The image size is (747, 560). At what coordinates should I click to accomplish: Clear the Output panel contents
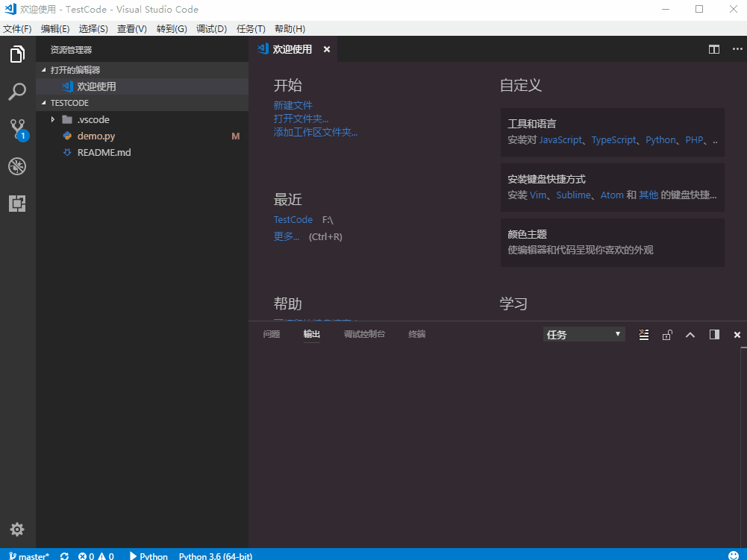pos(643,334)
